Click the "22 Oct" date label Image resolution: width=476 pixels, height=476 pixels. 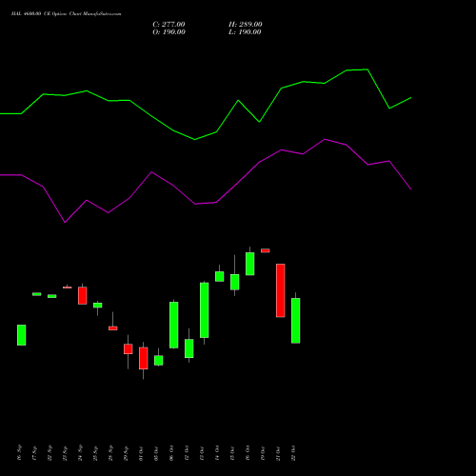coord(293,453)
